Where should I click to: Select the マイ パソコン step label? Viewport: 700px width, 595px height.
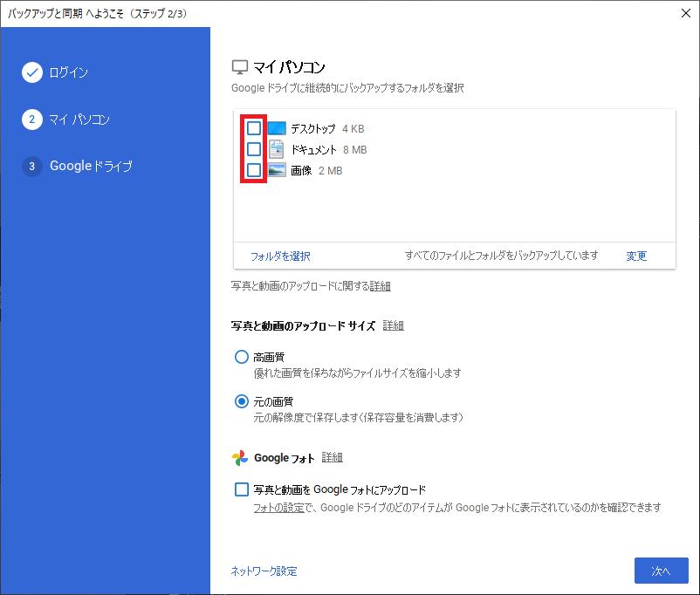click(79, 120)
